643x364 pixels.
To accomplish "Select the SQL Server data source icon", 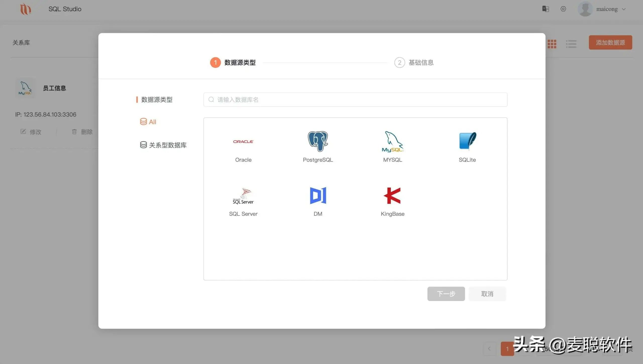I will (x=243, y=196).
